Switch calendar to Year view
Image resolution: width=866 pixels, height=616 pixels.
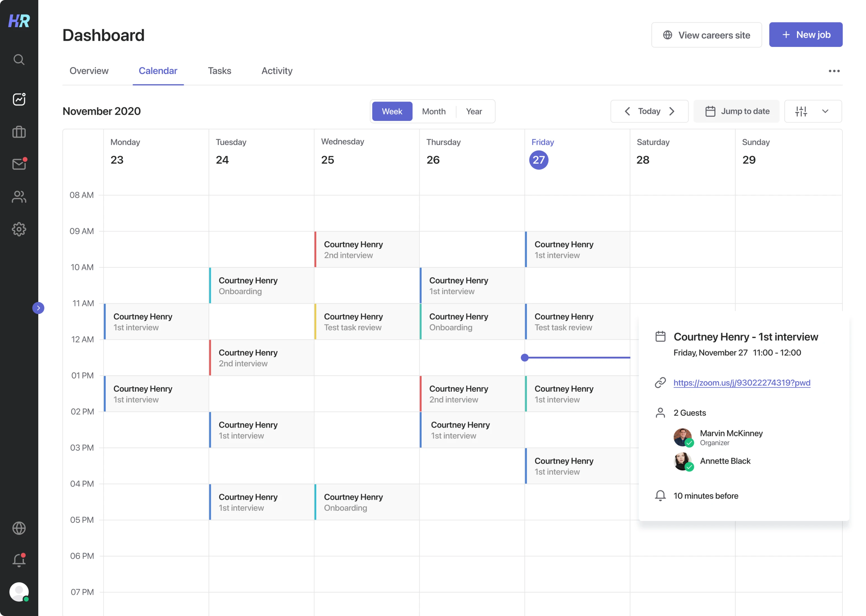point(474,111)
